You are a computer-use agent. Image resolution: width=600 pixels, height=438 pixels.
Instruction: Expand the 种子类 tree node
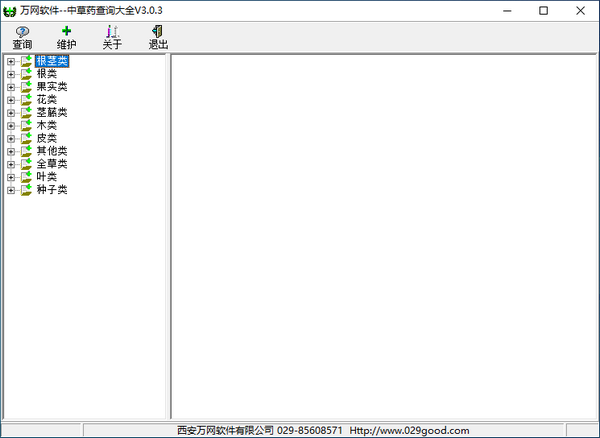tap(11, 190)
